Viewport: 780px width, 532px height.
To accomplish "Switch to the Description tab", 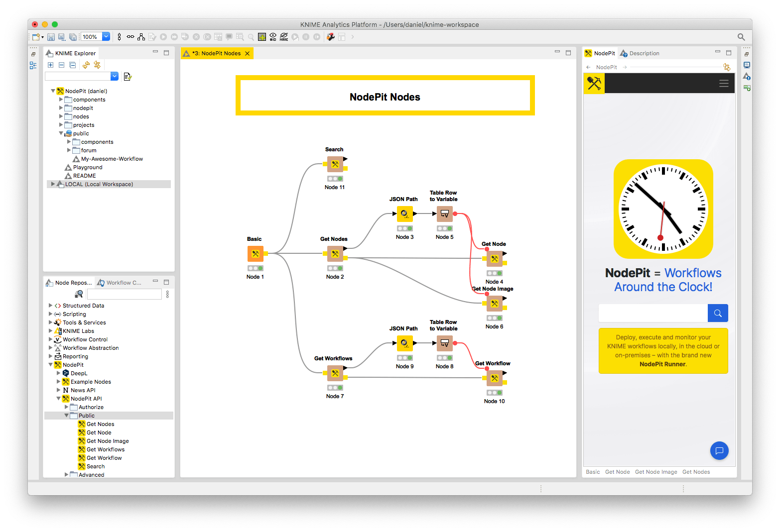I will 644,53.
